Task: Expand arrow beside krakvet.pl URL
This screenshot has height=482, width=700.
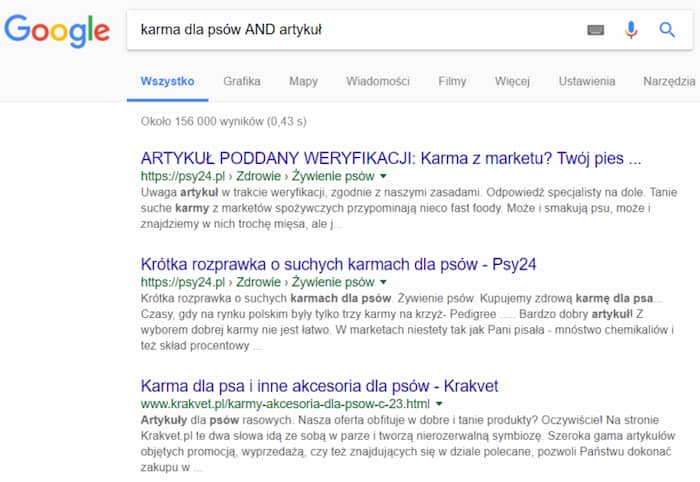Action: point(439,404)
